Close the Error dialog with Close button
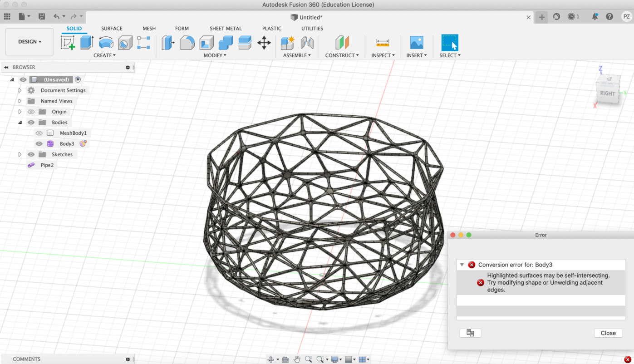This screenshot has width=634, height=364. coord(608,333)
